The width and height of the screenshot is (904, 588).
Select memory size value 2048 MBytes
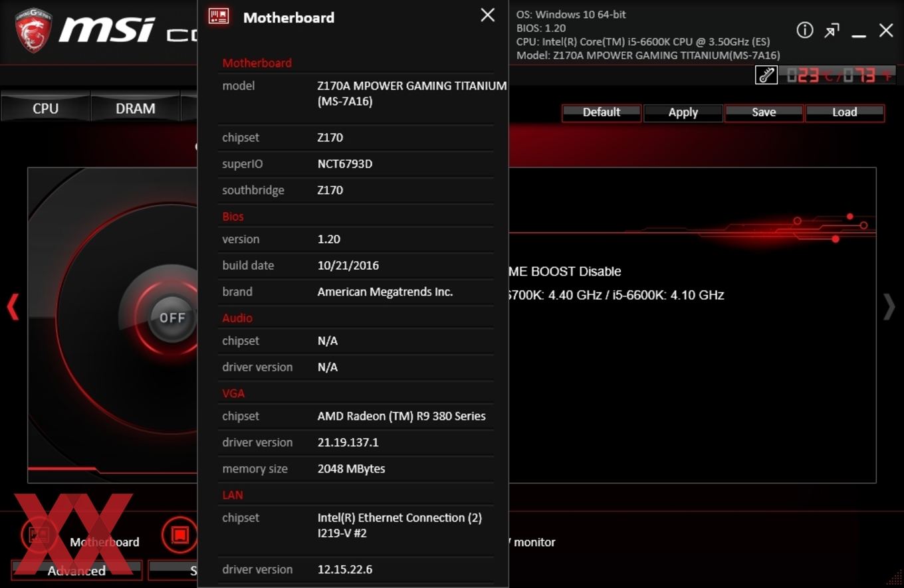click(351, 469)
